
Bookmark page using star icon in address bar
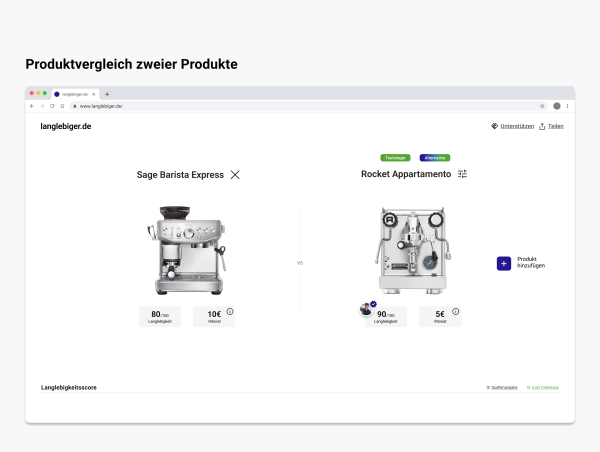point(542,105)
